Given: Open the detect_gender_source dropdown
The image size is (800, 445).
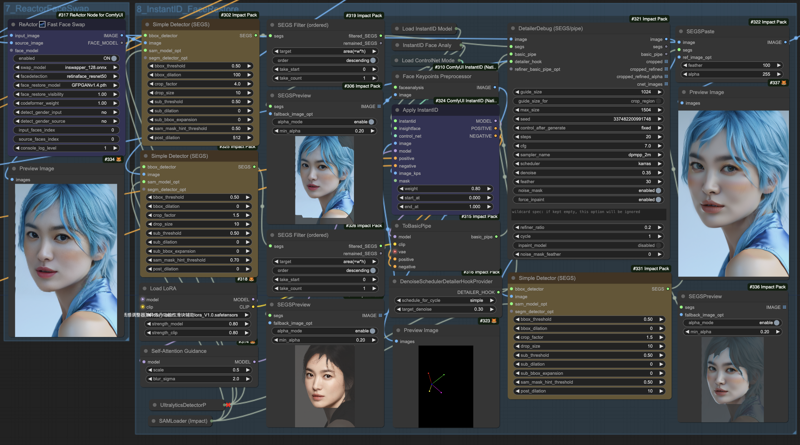Looking at the screenshot, I should pyautogui.click(x=65, y=121).
